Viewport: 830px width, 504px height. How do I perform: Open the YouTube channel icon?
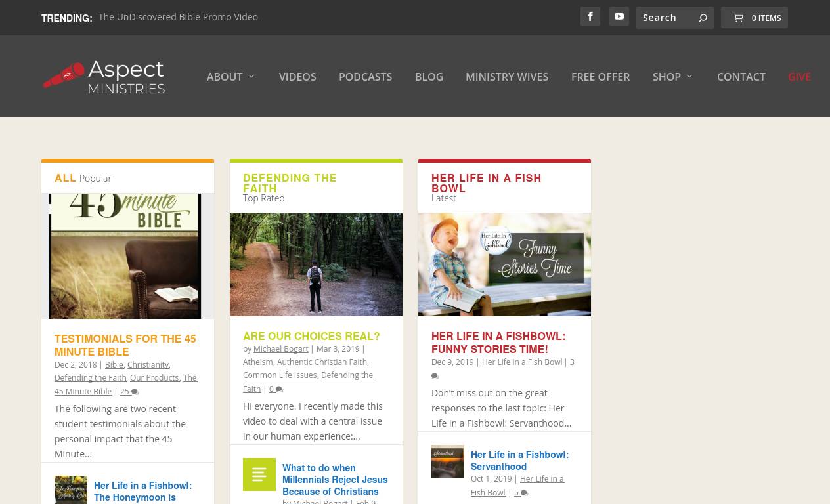[619, 17]
